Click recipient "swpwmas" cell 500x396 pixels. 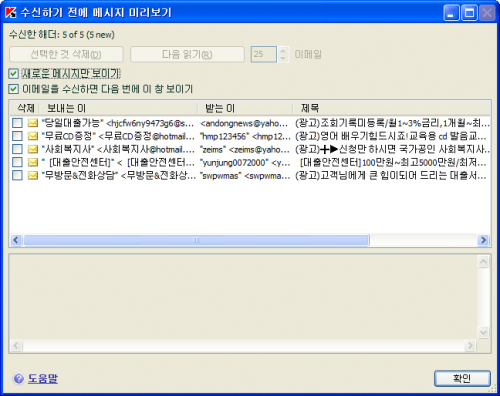tap(245, 175)
